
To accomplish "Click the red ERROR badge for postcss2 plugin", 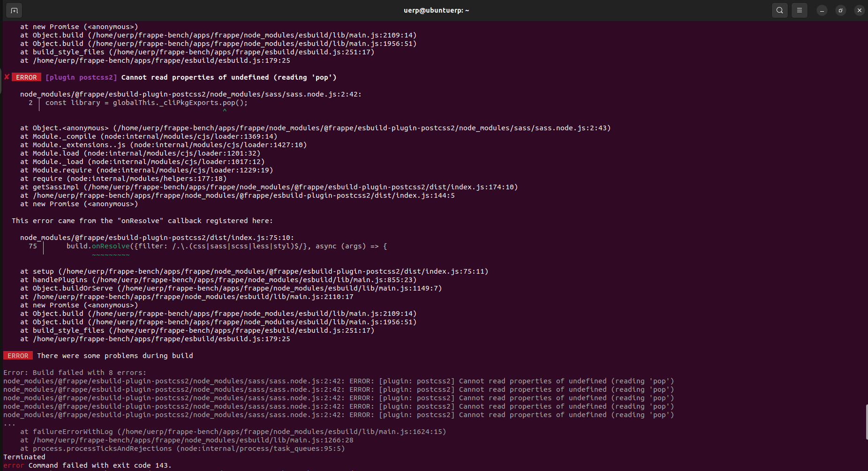I will [27, 77].
